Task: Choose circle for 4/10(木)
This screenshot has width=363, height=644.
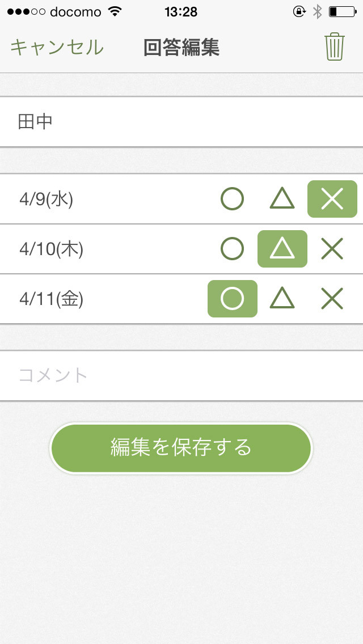Action: tap(232, 249)
